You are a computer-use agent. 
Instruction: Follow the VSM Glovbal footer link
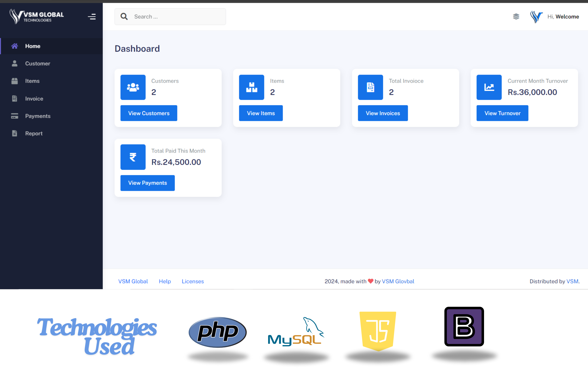(398, 281)
